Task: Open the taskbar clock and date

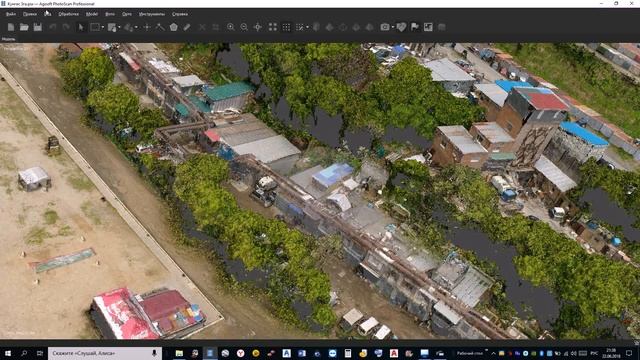Action: point(611,353)
